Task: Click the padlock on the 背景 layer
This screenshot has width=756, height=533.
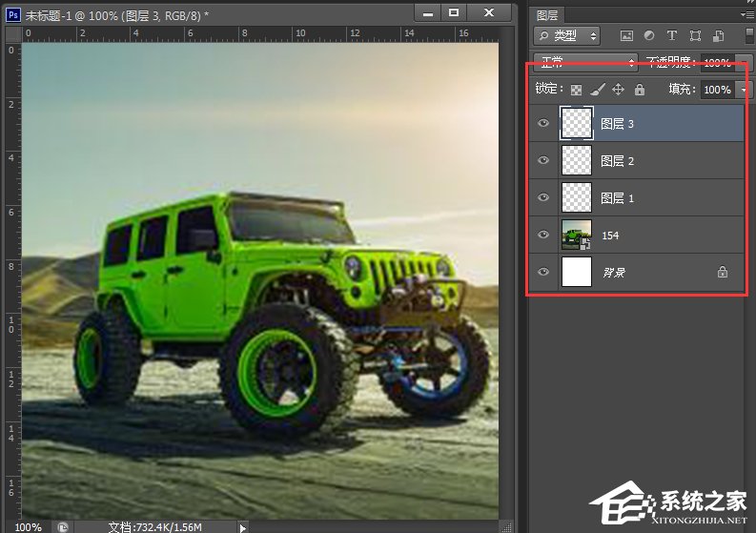Action: tap(723, 272)
